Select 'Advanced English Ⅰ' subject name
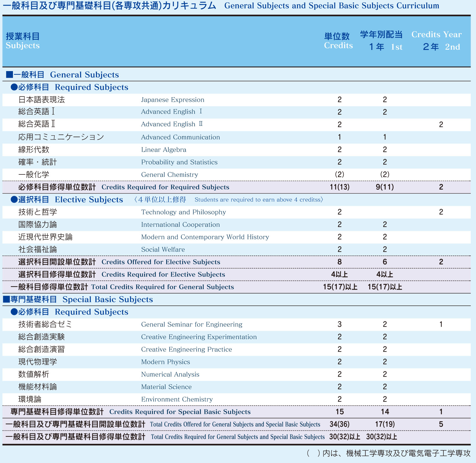The width and height of the screenshot is (476, 463). pyautogui.click(x=172, y=112)
